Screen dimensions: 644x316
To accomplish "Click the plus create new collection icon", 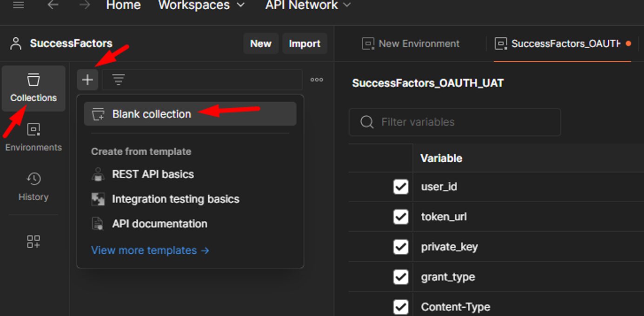I will (x=87, y=80).
